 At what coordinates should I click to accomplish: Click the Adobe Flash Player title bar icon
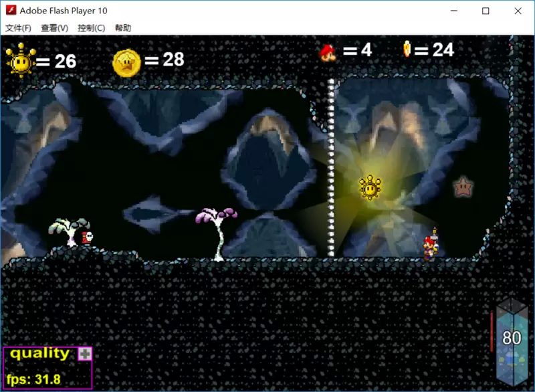11,10
